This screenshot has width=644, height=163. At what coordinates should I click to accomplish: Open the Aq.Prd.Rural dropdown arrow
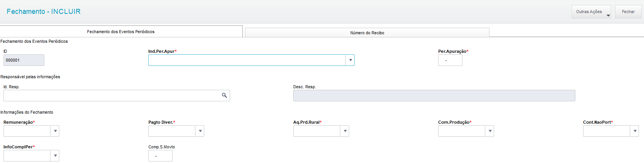pyautogui.click(x=345, y=131)
